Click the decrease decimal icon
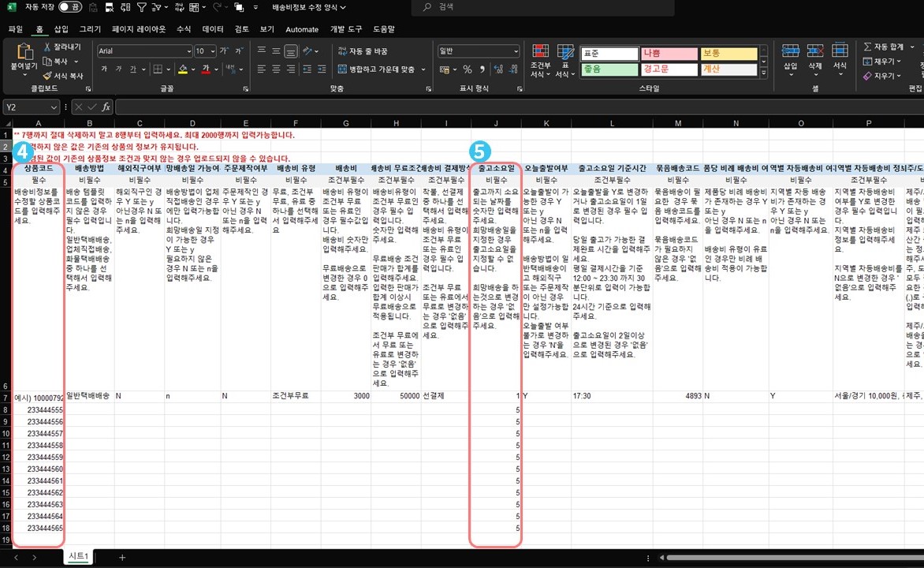Image resolution: width=924 pixels, height=568 pixels. pyautogui.click(x=513, y=69)
